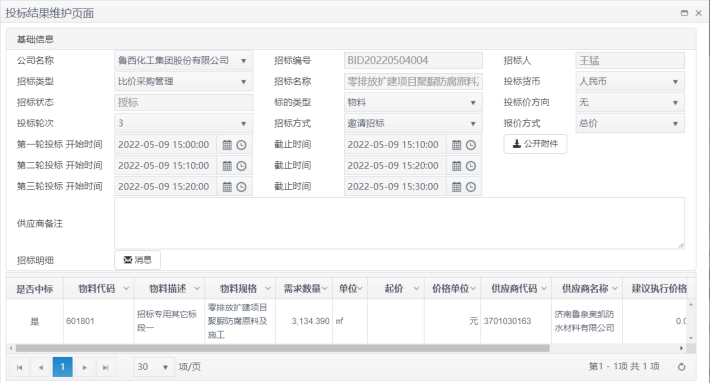The image size is (710, 384).
Task: Select page 1 in the pager
Action: [62, 367]
